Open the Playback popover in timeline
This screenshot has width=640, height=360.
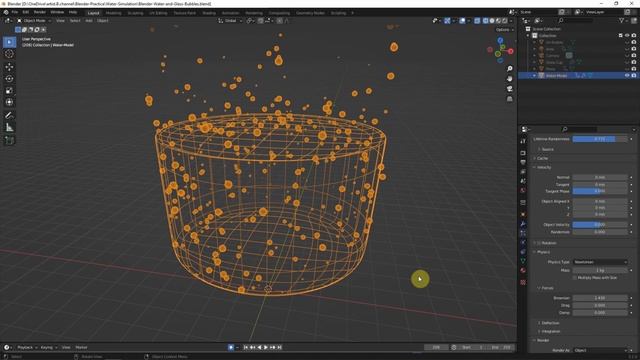click(x=27, y=347)
